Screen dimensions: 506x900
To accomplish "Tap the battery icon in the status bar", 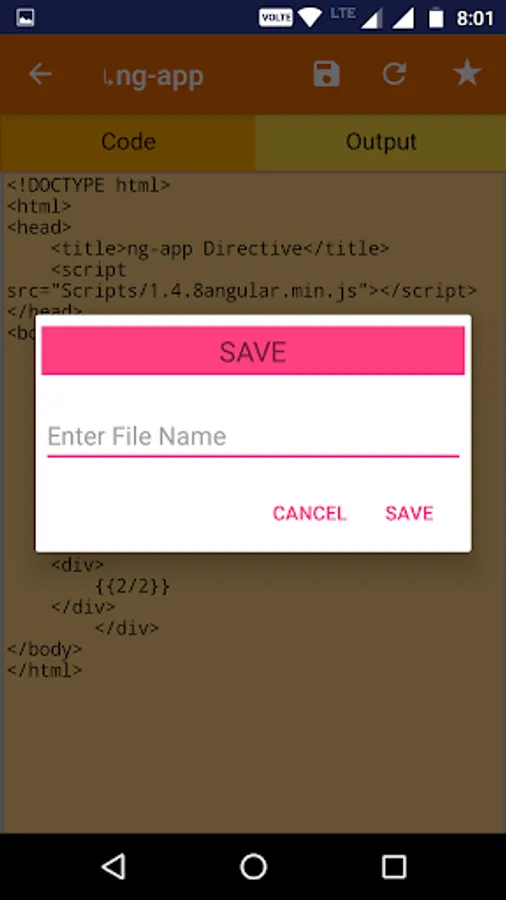I will pyautogui.click(x=437, y=18).
